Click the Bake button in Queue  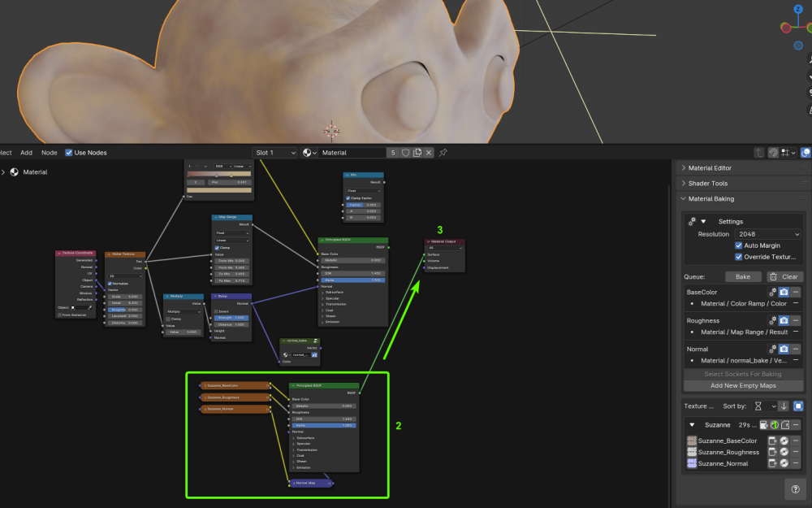(743, 277)
